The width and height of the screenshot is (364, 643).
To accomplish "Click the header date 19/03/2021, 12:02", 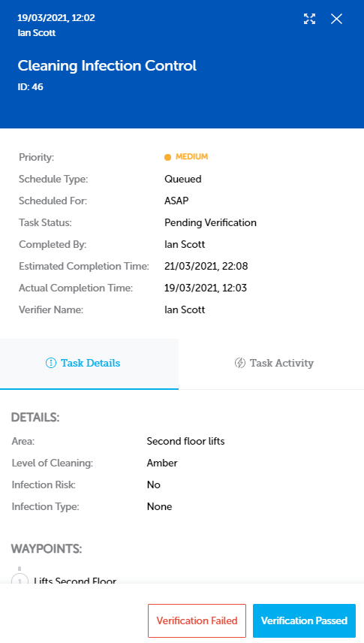I will (x=56, y=18).
